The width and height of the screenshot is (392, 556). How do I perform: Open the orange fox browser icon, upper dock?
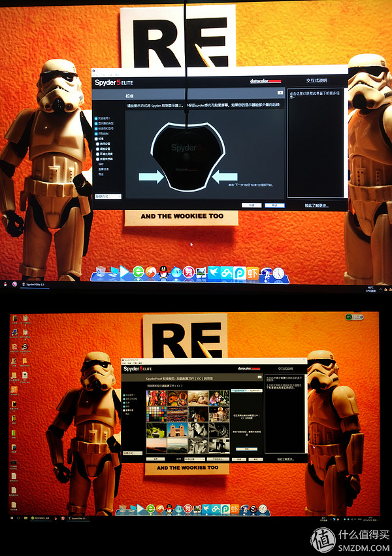(151, 272)
